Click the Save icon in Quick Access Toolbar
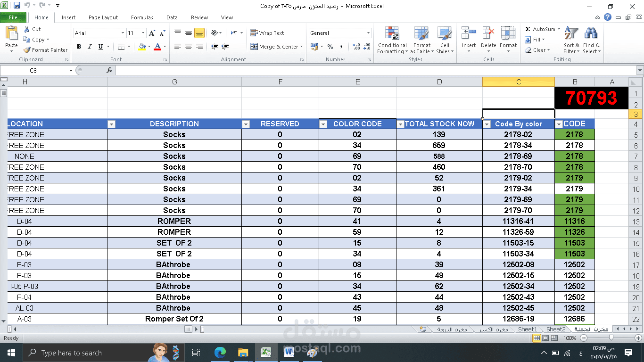The height and width of the screenshot is (362, 644). click(x=17, y=6)
